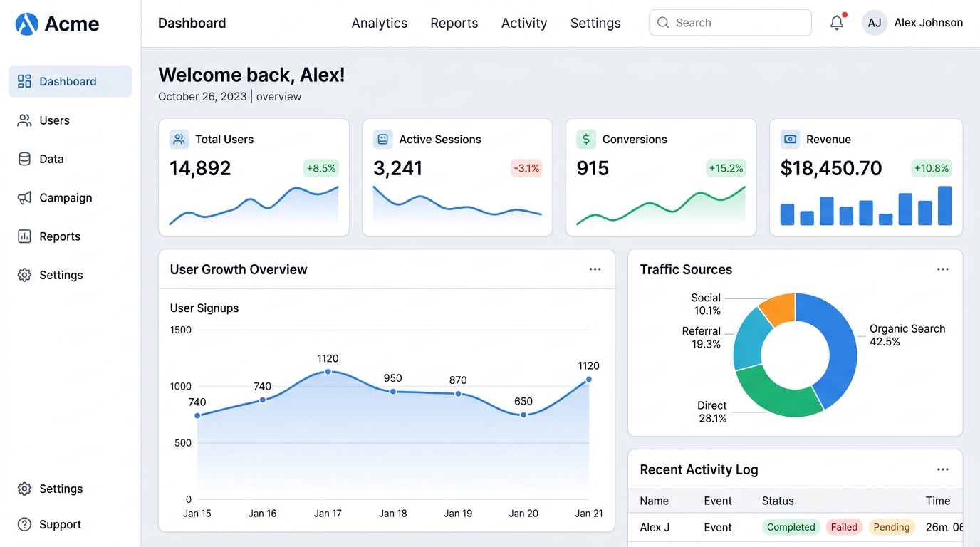The height and width of the screenshot is (547, 980).
Task: Click the search magnifier icon
Action: coord(663,23)
